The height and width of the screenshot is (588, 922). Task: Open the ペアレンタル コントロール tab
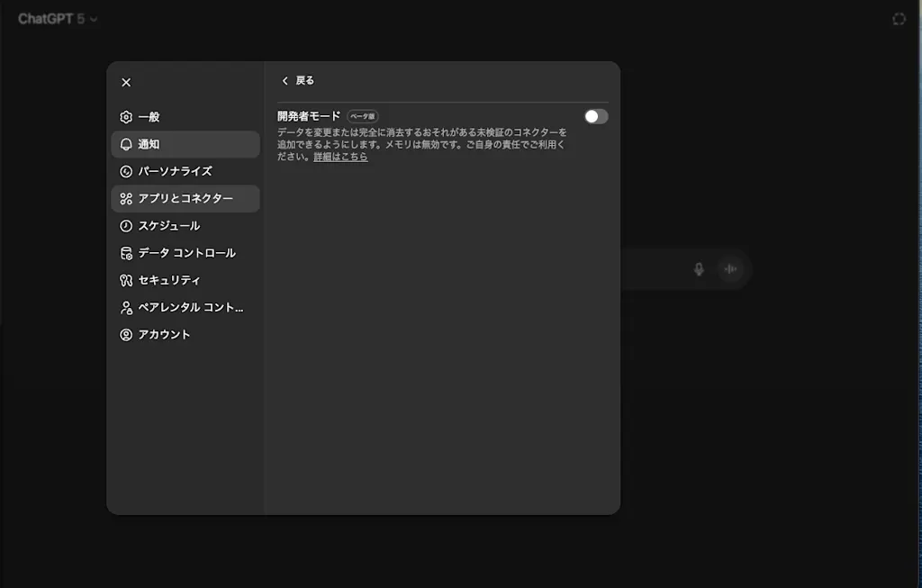tap(185, 308)
